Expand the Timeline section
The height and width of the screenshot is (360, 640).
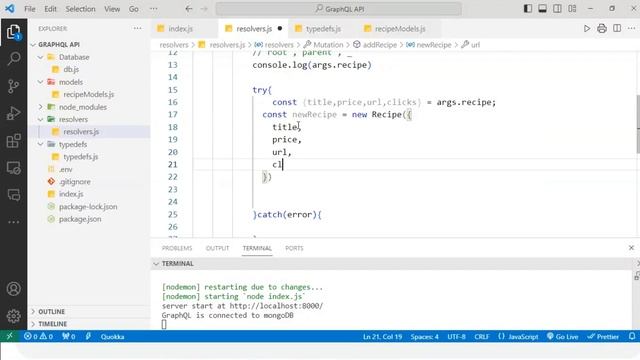pyautogui.click(x=53, y=324)
